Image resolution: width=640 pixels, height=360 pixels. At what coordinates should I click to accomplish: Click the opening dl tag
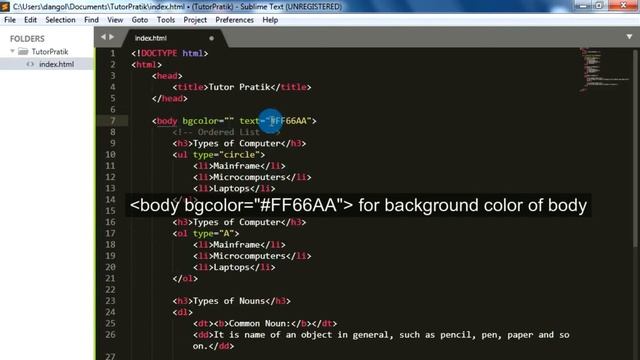click(x=182, y=312)
